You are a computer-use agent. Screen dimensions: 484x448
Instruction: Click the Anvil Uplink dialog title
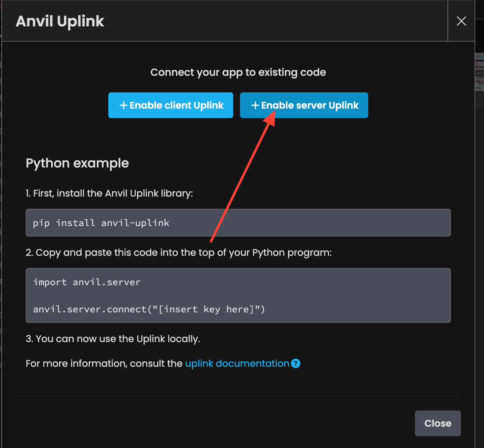(x=60, y=21)
